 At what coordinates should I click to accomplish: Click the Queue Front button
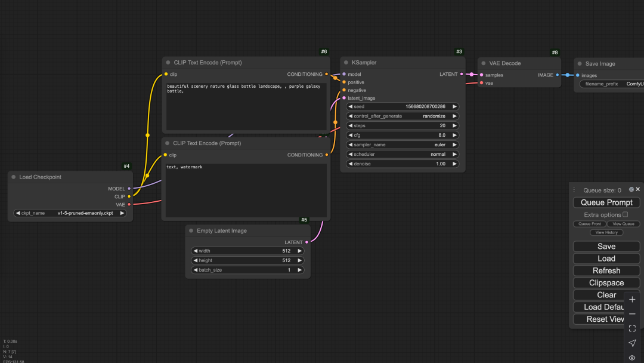589,224
